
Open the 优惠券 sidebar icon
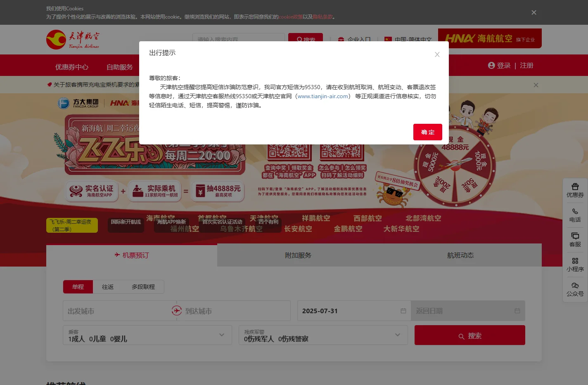575,191
